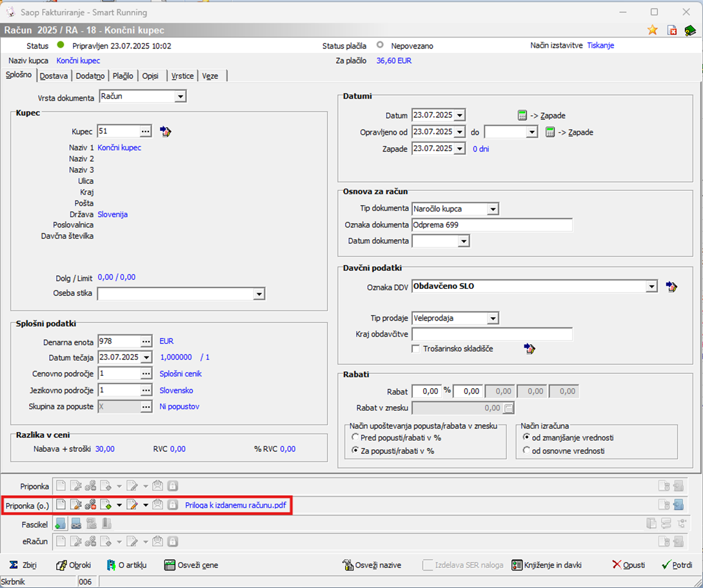
Task: Select 'od zmanjšanje vrednosti' radio option
Action: click(x=526, y=437)
